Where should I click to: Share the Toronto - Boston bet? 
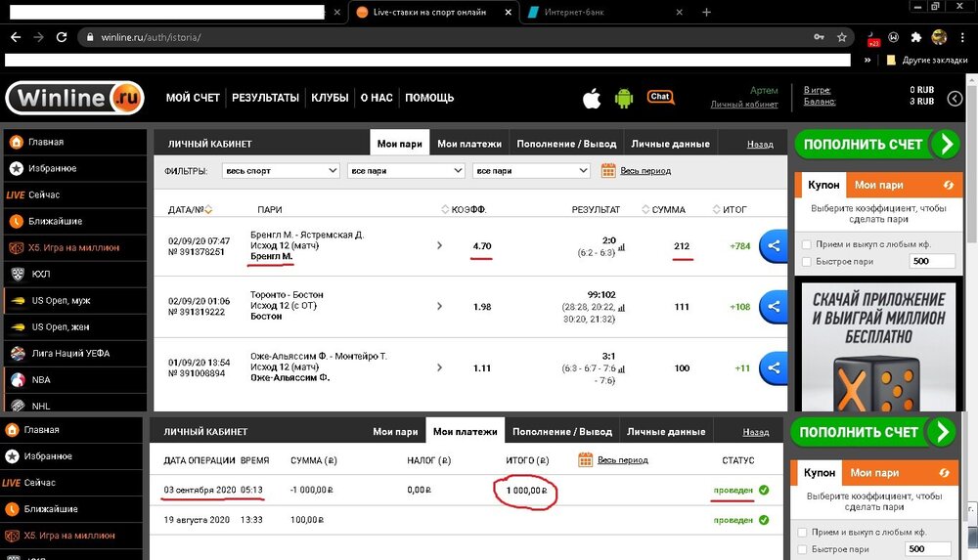pyautogui.click(x=774, y=307)
